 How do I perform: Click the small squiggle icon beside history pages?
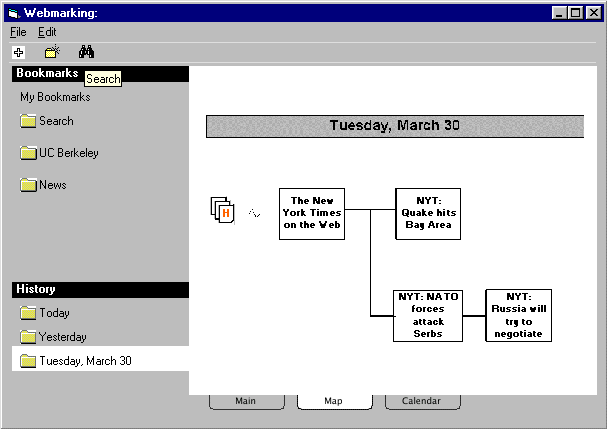pyautogui.click(x=254, y=213)
